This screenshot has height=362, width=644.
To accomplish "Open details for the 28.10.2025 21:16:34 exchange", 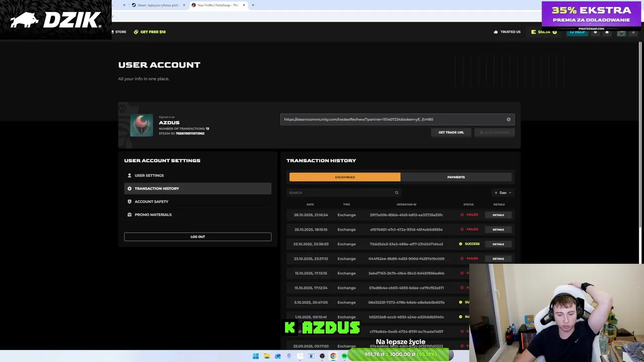I will click(498, 215).
